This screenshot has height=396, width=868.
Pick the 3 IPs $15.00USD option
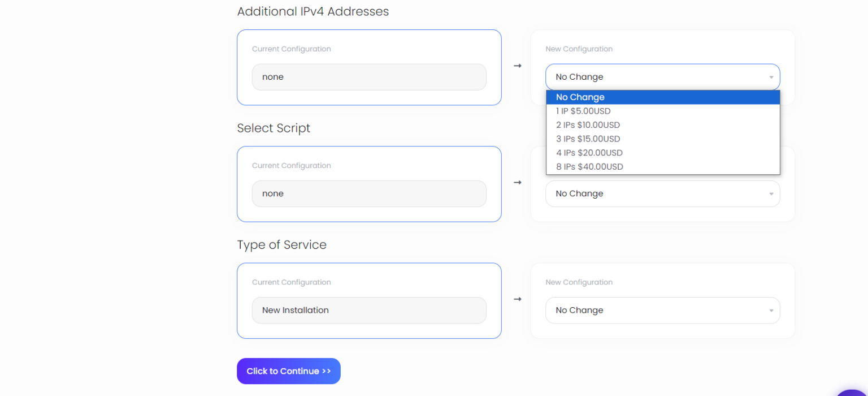click(x=588, y=139)
